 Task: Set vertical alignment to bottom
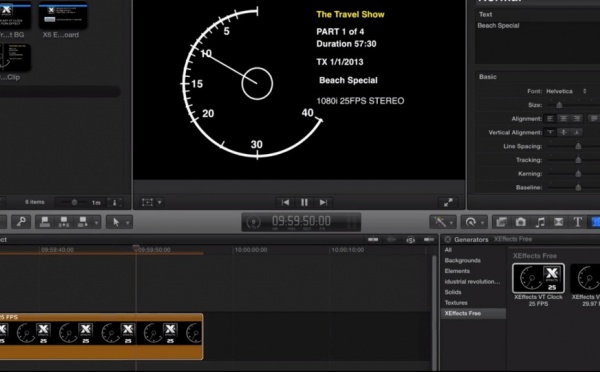pyautogui.click(x=576, y=132)
